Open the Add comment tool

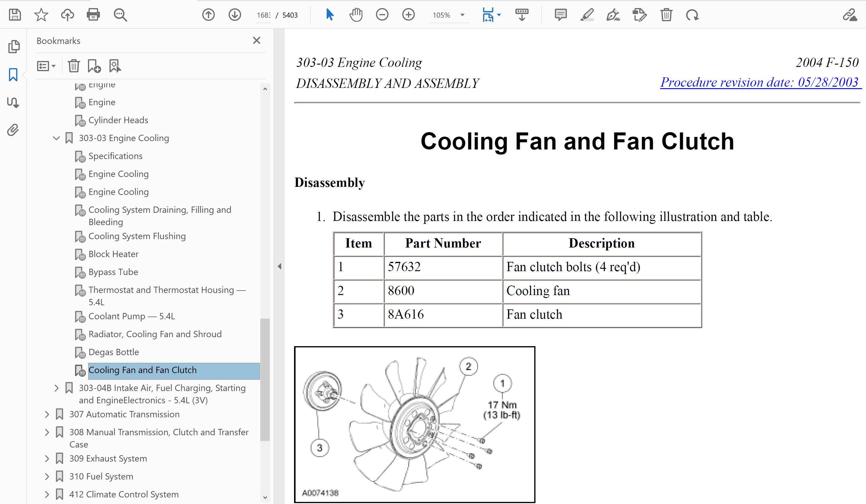(x=561, y=15)
